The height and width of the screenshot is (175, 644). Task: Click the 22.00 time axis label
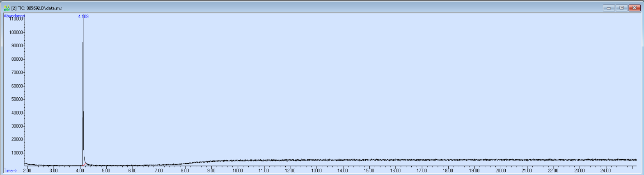(x=553, y=170)
